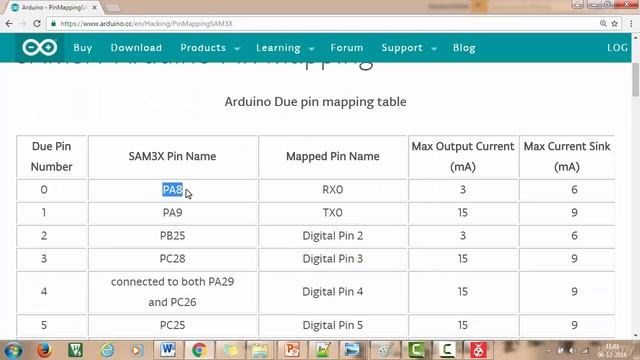Viewport: 640px width, 360px height.
Task: Open the red Raspberry icon in taskbar
Action: point(478,350)
